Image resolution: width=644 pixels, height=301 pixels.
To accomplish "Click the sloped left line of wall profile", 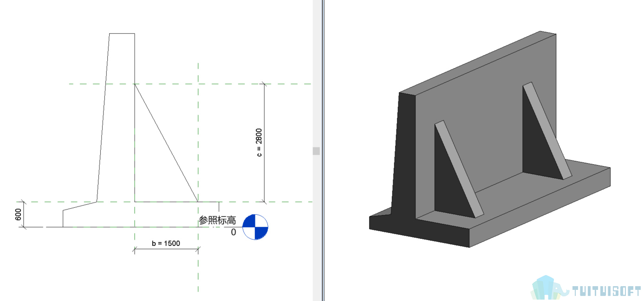I will 103,116.
